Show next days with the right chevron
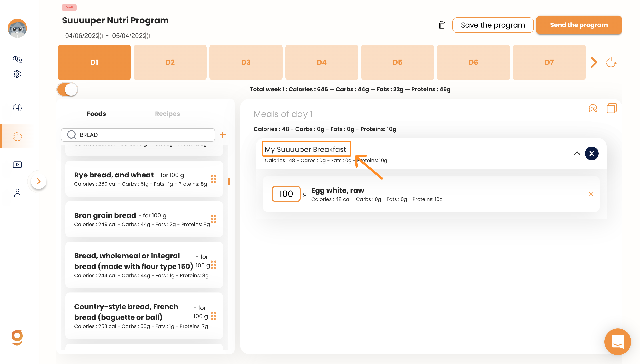The width and height of the screenshot is (640, 364). point(594,62)
